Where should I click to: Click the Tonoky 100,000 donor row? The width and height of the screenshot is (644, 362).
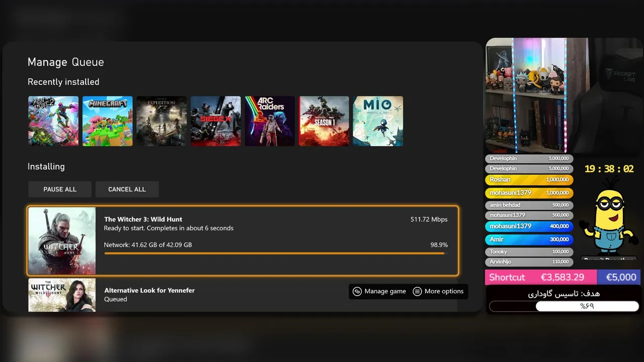point(529,251)
